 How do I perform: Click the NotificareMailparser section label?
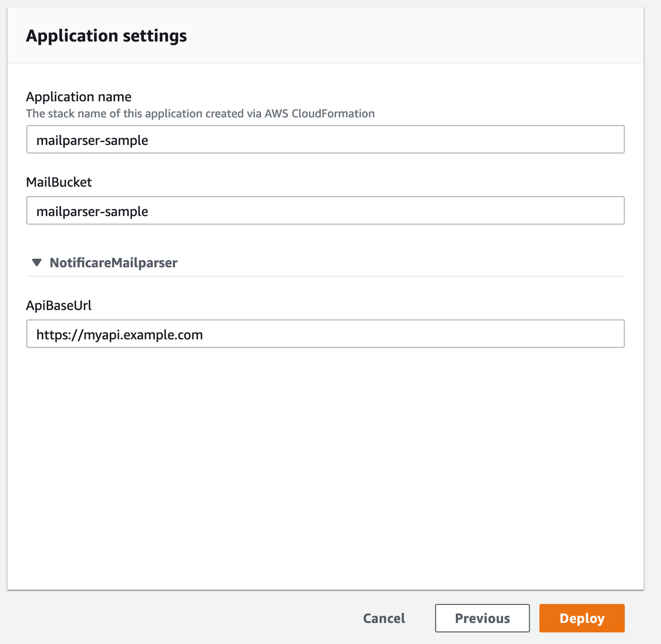point(113,263)
